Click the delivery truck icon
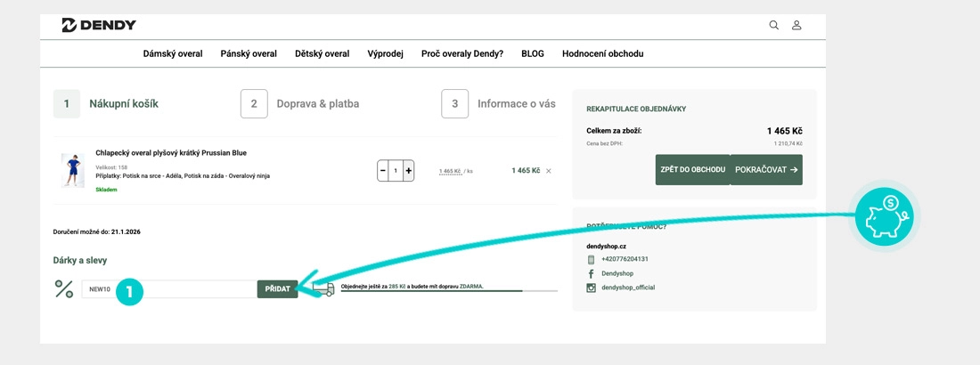The image size is (980, 365). (x=323, y=288)
